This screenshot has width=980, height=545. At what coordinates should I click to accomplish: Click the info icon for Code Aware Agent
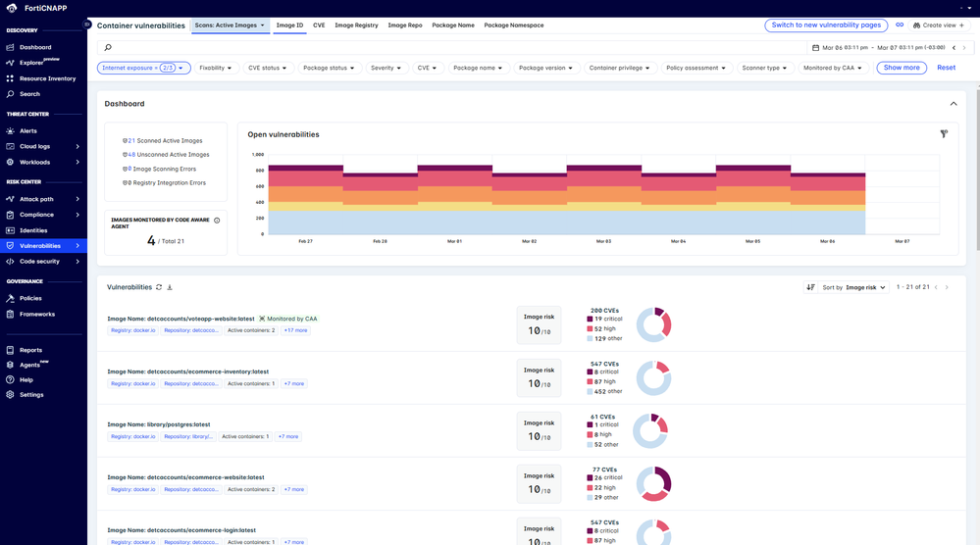217,221
